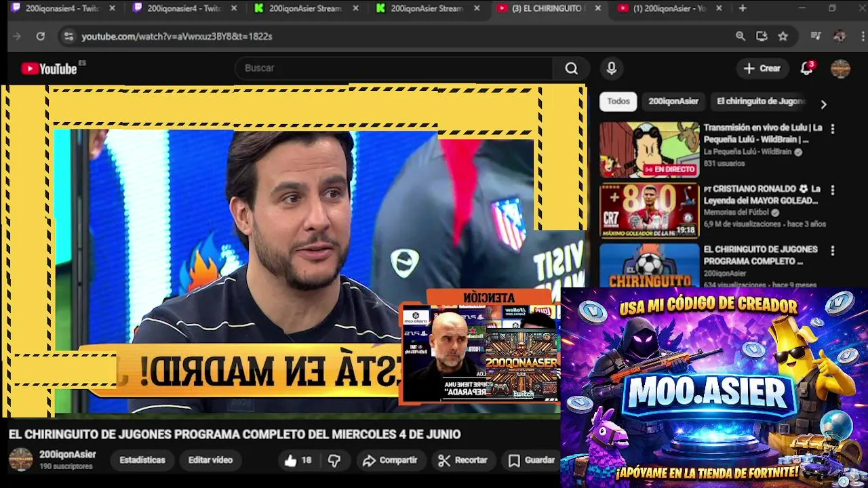Screen dimensions: 868x488
Task: Close the first 200iqonasier4 Twitch tab
Action: coord(113,8)
